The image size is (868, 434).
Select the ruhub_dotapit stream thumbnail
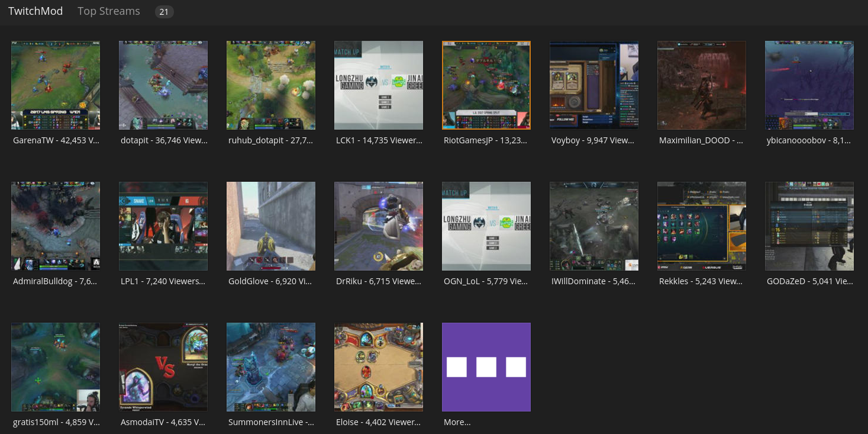pos(271,85)
